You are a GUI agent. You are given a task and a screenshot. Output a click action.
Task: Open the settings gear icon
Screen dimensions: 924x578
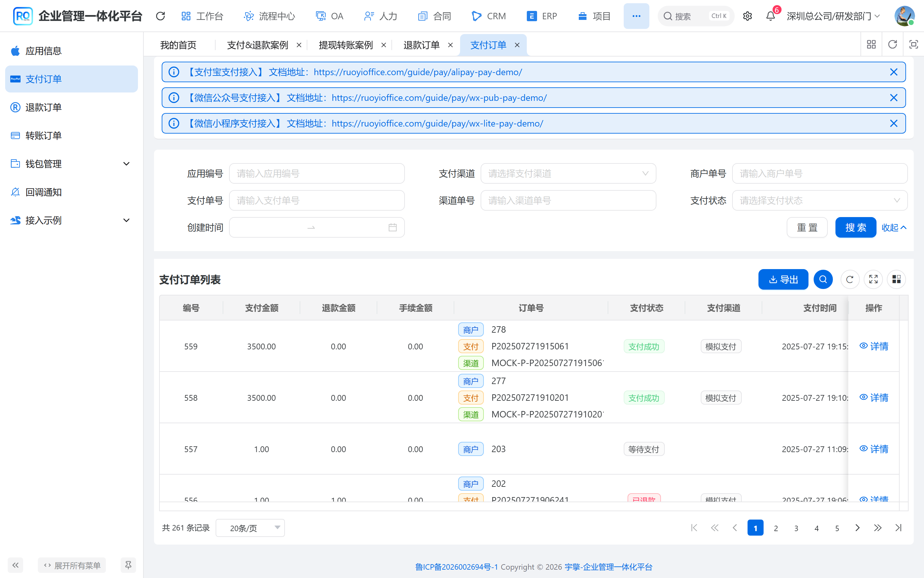(747, 16)
